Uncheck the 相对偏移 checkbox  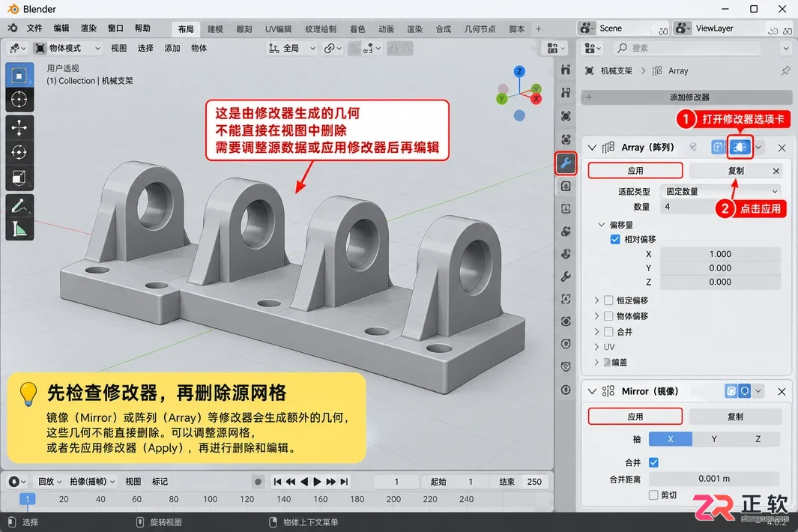(x=614, y=239)
